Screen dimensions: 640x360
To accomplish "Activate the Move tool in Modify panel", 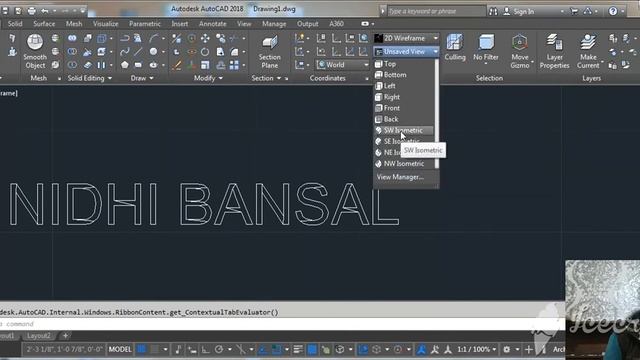I will tap(205, 38).
